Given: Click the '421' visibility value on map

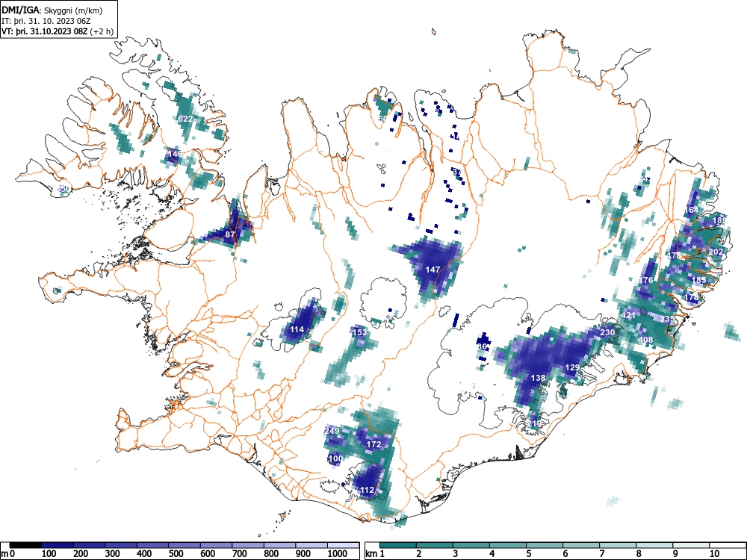Looking at the screenshot, I should point(628,315).
